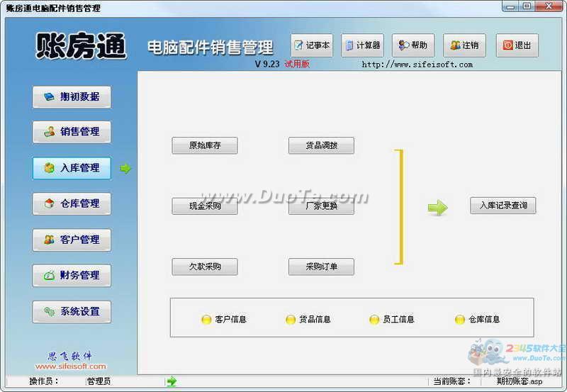The width and height of the screenshot is (567, 392).
Task: Open 入库记录查询 query button
Action: coord(503,206)
